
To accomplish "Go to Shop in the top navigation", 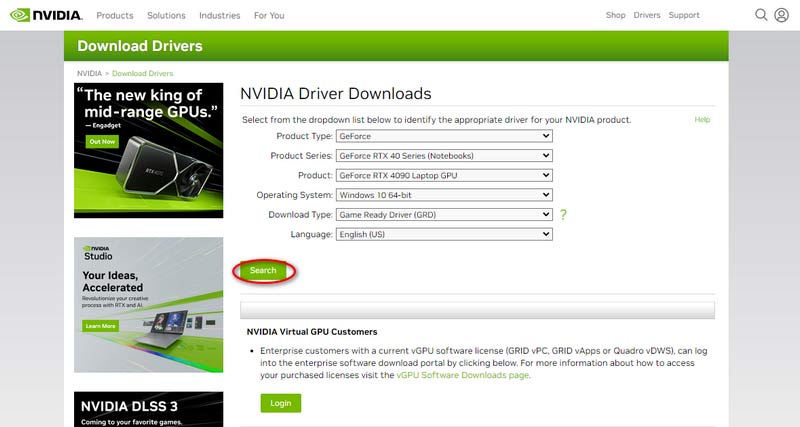I will coord(615,15).
